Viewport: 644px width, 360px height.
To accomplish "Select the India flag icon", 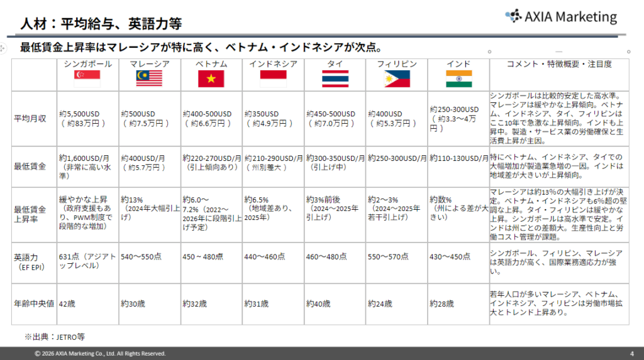I will (458, 79).
